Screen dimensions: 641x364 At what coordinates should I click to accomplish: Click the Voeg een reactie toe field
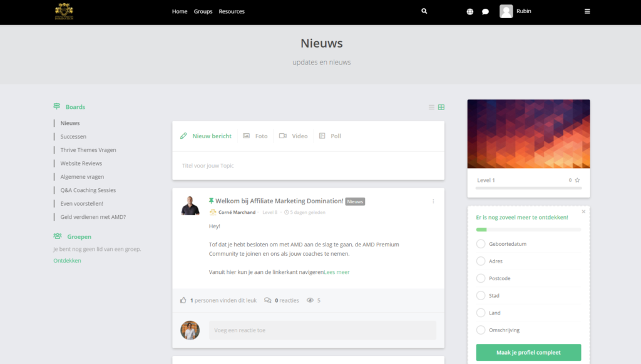322,330
